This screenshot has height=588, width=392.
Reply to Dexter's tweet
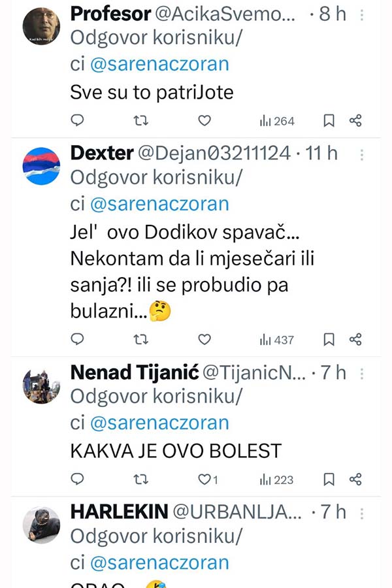tap(78, 340)
